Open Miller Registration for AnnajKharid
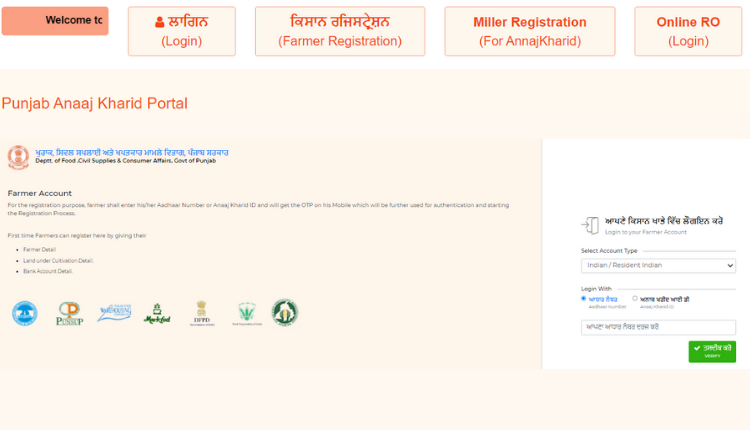 tap(530, 31)
